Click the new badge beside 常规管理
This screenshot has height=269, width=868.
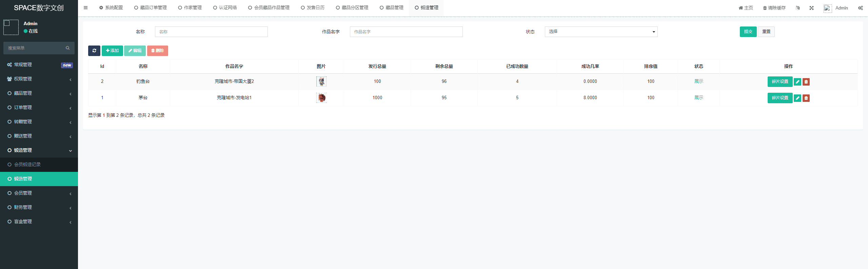tap(67, 65)
